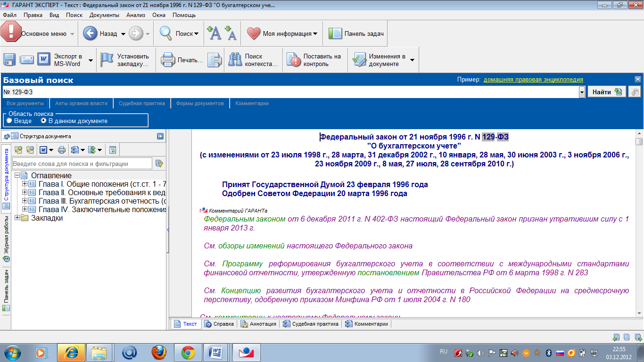
Task: Click the search history icon next to Найти
Action: [x=635, y=92]
